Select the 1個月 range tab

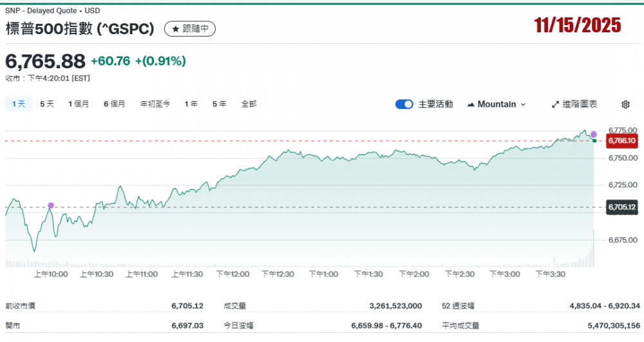coord(79,104)
